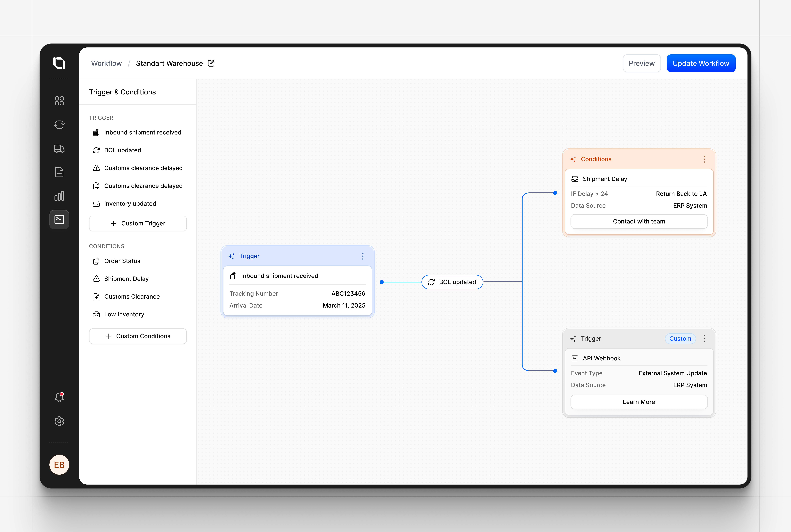Click the edit icon beside Standart Warehouse
The image size is (791, 532).
point(211,63)
